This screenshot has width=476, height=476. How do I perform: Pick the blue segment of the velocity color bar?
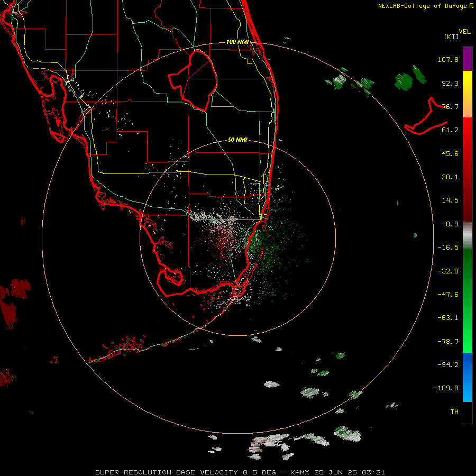pos(467,377)
